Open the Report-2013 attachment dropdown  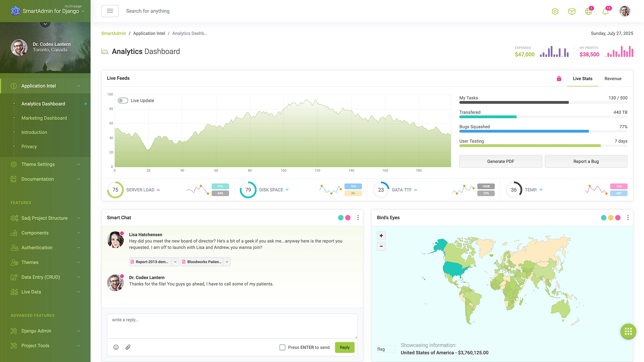pyautogui.click(x=175, y=262)
